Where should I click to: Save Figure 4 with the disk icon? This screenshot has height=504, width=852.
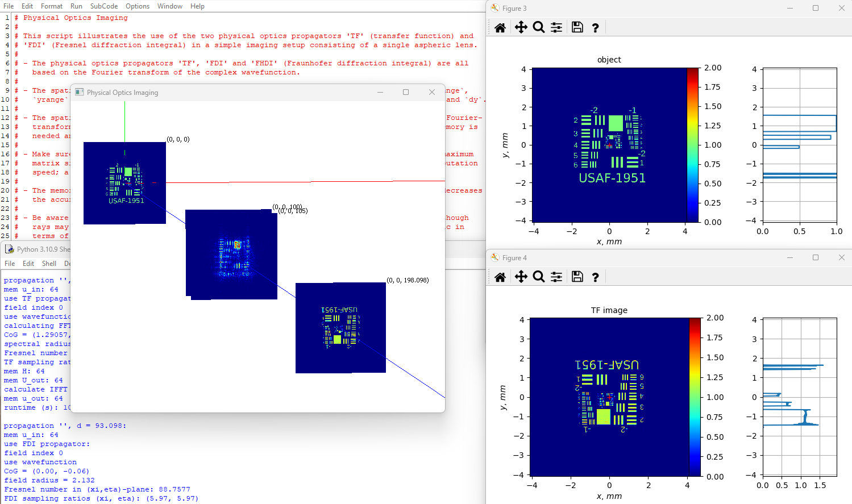pyautogui.click(x=577, y=277)
